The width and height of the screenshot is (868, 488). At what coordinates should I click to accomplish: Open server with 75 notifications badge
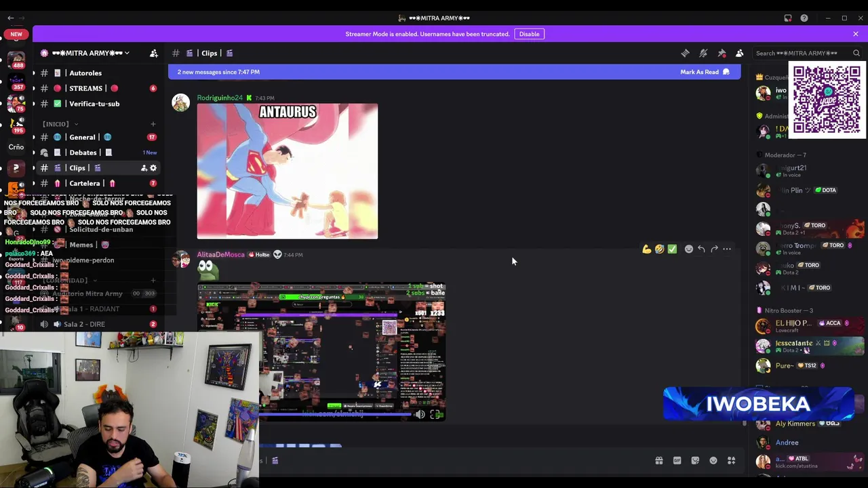point(16,103)
